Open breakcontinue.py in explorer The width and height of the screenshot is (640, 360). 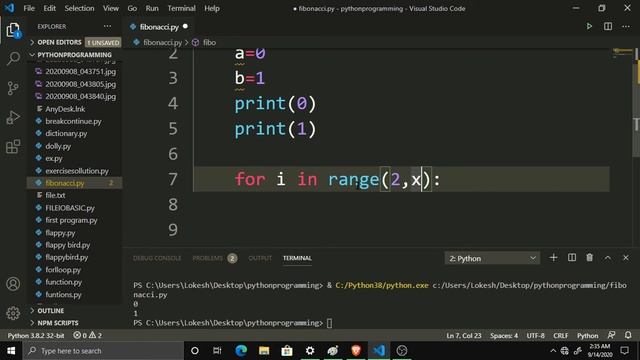73,121
